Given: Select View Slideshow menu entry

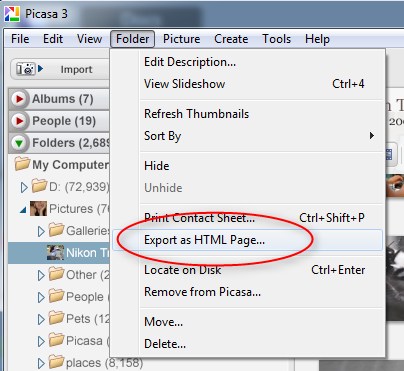Looking at the screenshot, I should click(x=248, y=84).
